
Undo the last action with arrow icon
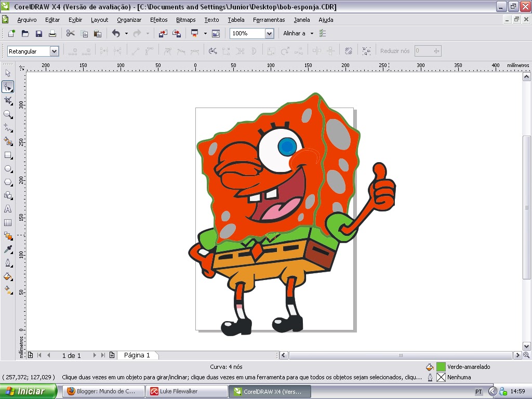click(x=116, y=33)
